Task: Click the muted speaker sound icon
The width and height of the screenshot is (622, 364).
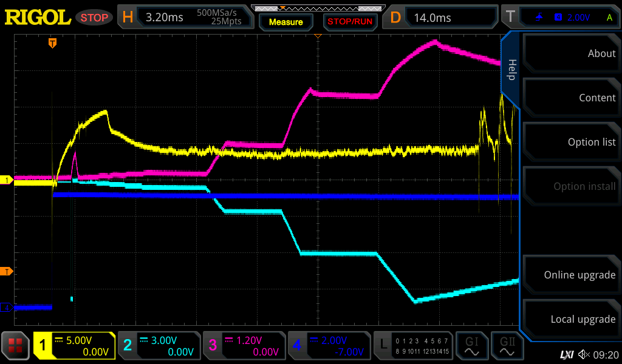Action: tap(584, 354)
